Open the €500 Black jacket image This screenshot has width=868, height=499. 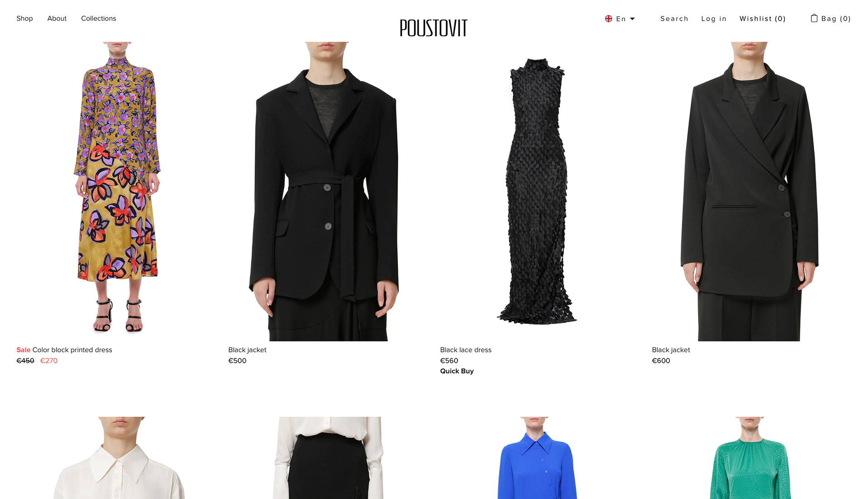[329, 191]
